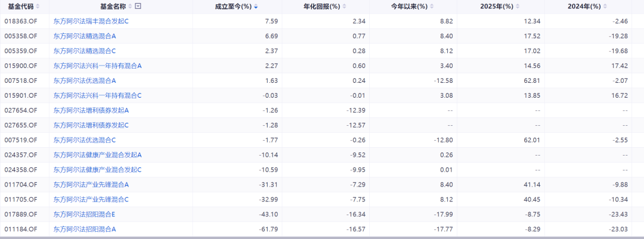
Task: Open fund 东方阿尔法增利债券发起A
Action: click(91, 110)
